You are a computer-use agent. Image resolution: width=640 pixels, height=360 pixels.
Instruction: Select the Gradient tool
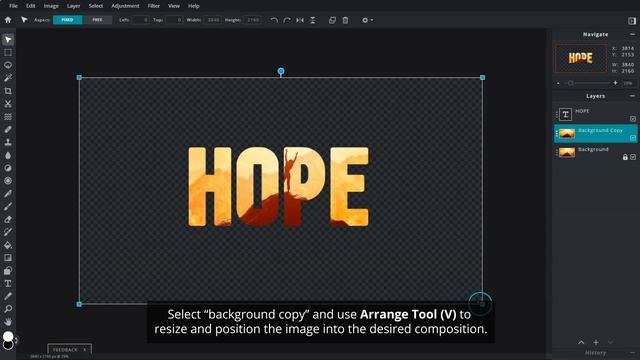point(8,258)
